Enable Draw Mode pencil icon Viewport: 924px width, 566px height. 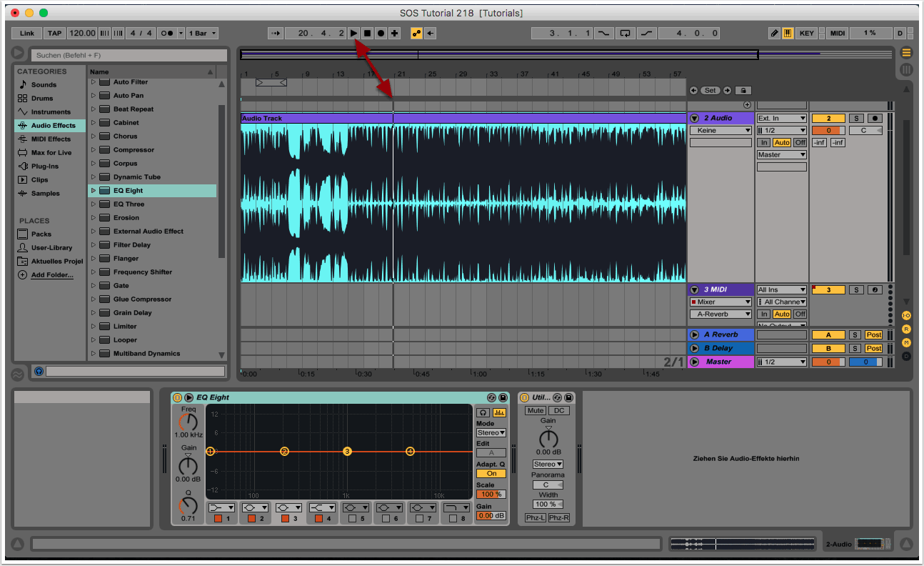[775, 34]
